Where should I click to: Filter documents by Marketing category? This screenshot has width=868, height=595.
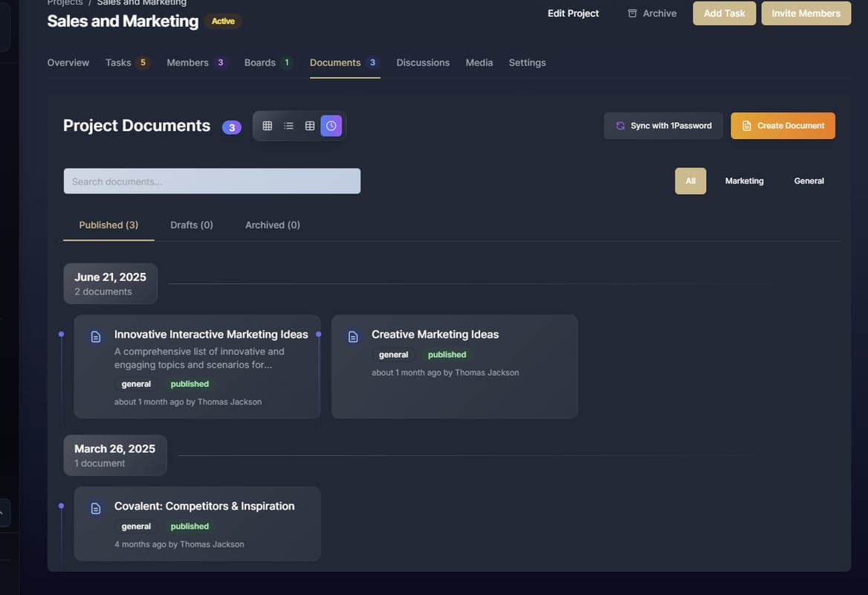coord(744,181)
